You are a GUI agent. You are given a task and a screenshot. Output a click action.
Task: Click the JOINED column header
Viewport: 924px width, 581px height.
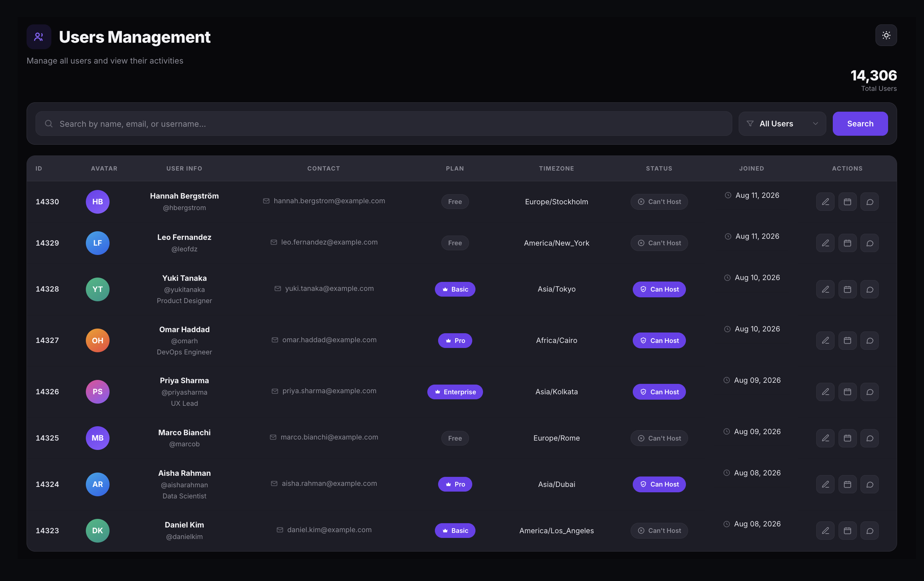751,168
